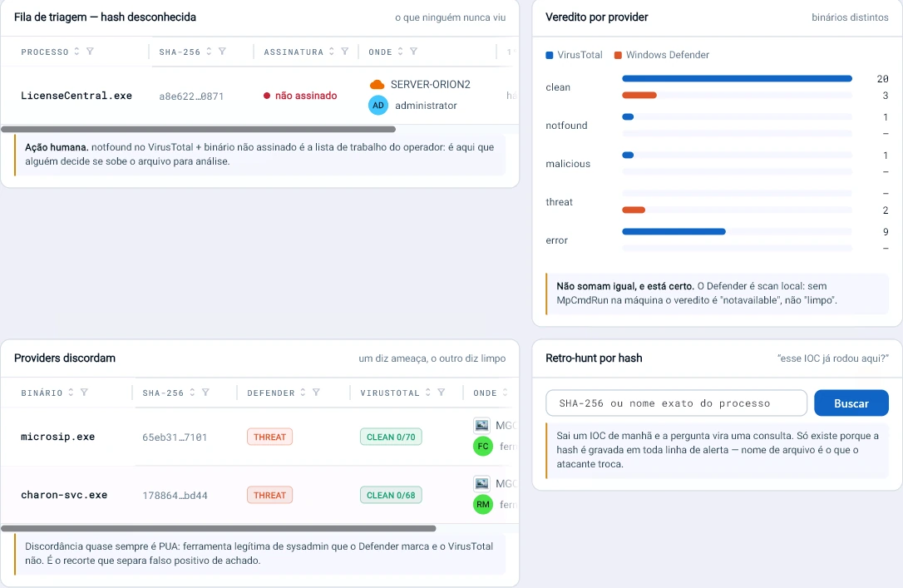Click the threat Windows Defender bar
This screenshot has height=588, width=903.
pyautogui.click(x=634, y=210)
